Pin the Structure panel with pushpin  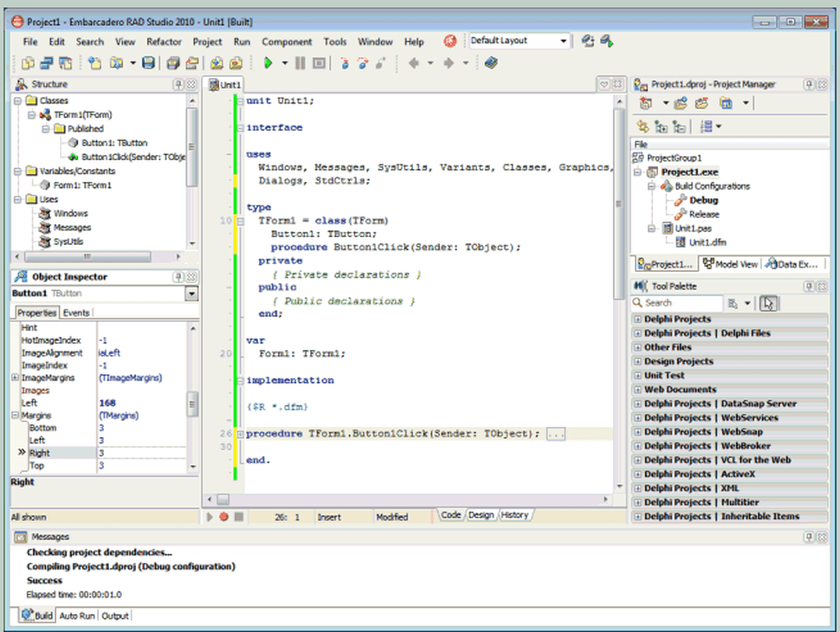pyautogui.click(x=178, y=84)
